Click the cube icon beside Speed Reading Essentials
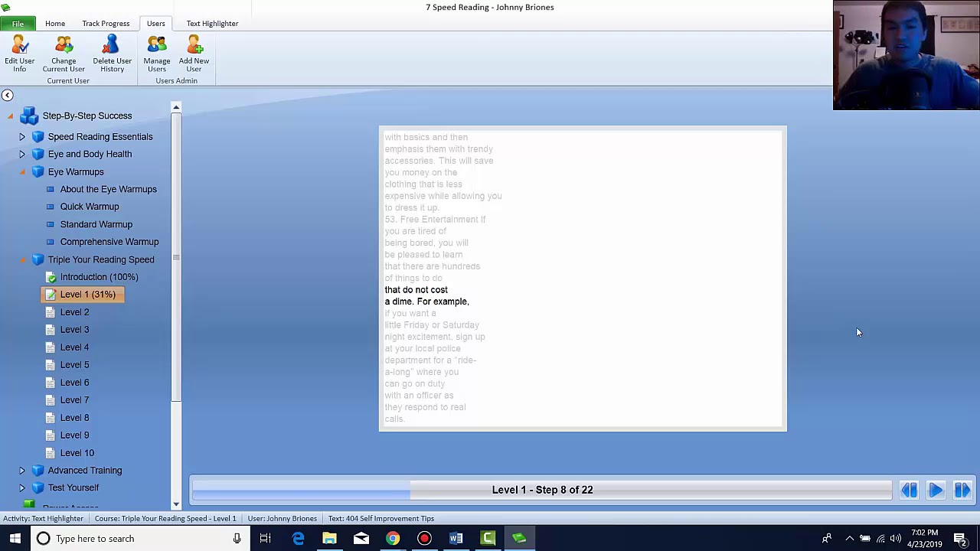 click(x=38, y=136)
